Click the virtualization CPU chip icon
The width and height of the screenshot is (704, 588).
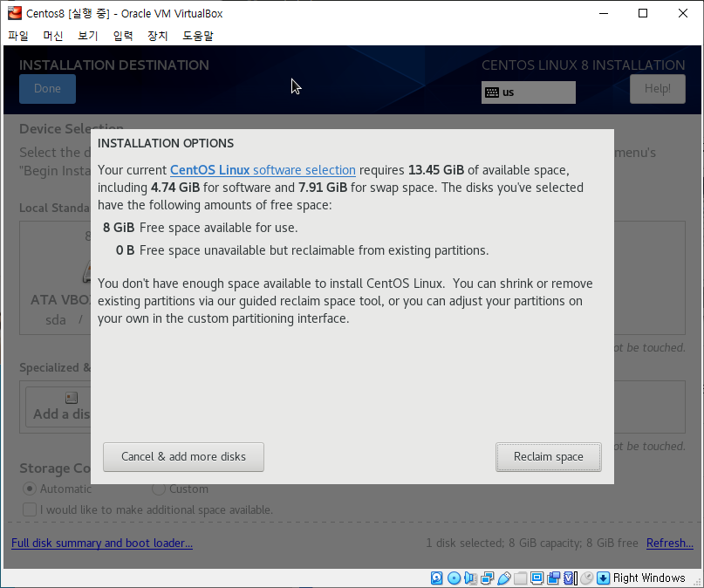(x=571, y=578)
